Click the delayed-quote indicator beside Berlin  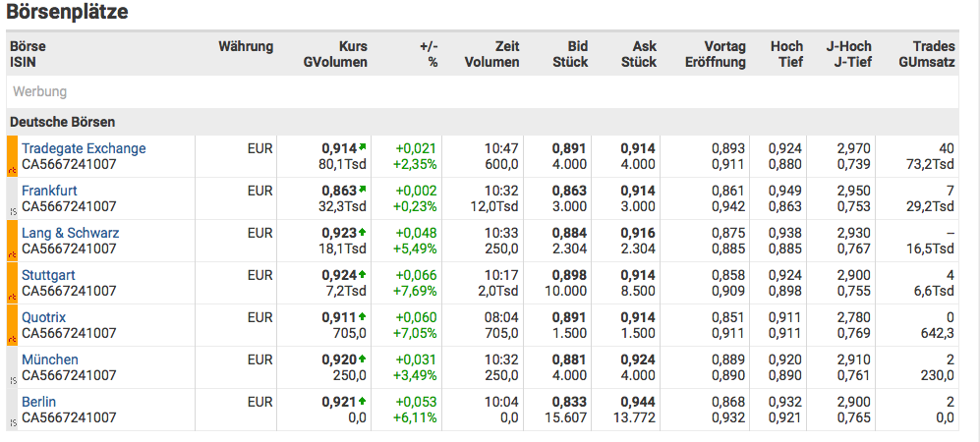pos(13,410)
